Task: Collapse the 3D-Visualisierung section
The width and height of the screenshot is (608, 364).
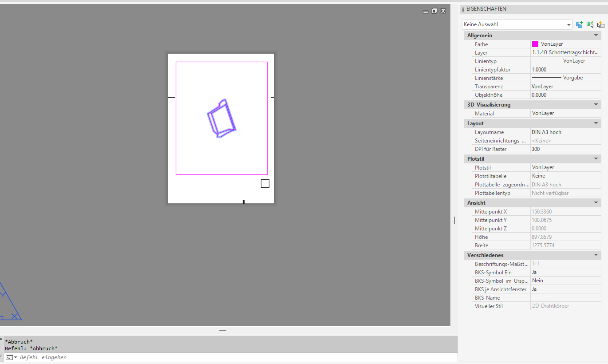Action: click(x=596, y=105)
